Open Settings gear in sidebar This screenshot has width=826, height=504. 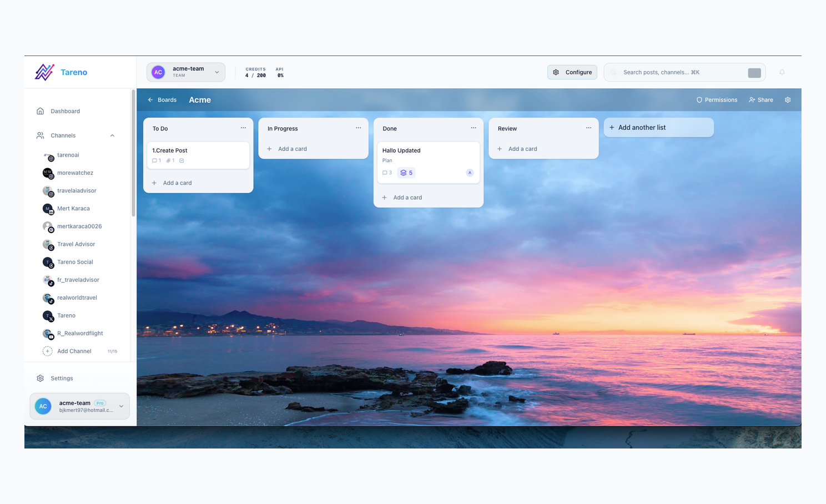click(40, 379)
